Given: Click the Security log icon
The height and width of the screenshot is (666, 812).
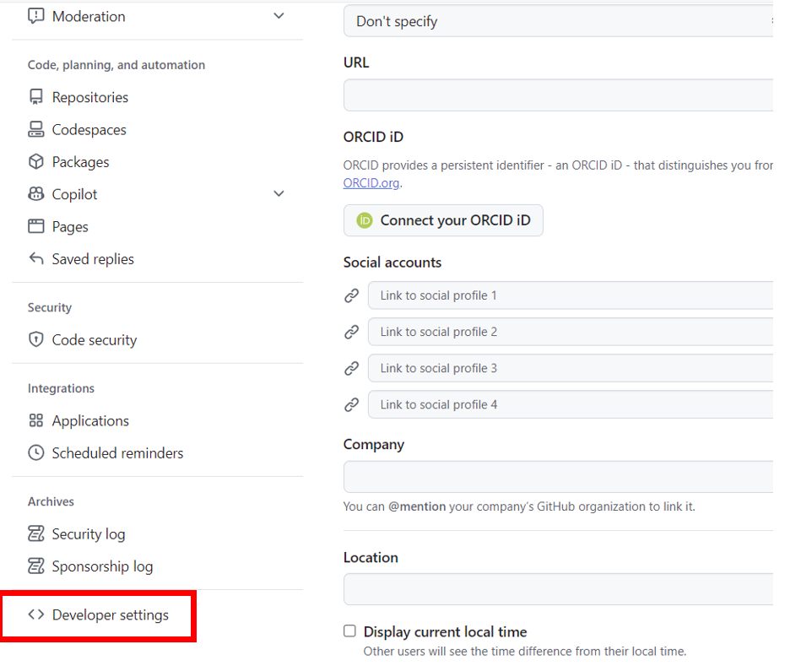Looking at the screenshot, I should coord(35,533).
